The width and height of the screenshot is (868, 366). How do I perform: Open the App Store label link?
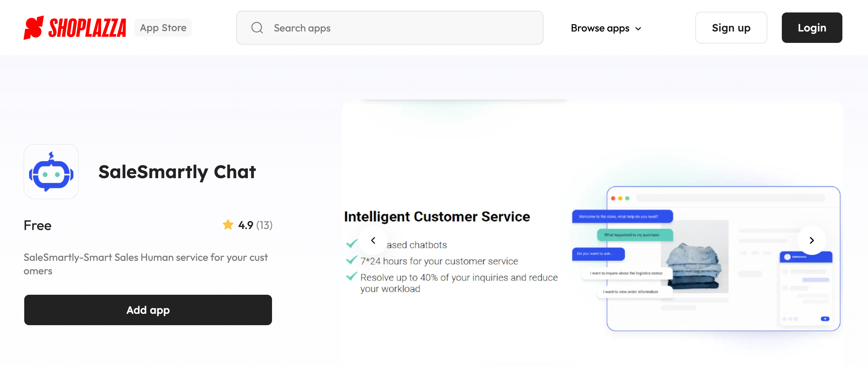pos(163,28)
